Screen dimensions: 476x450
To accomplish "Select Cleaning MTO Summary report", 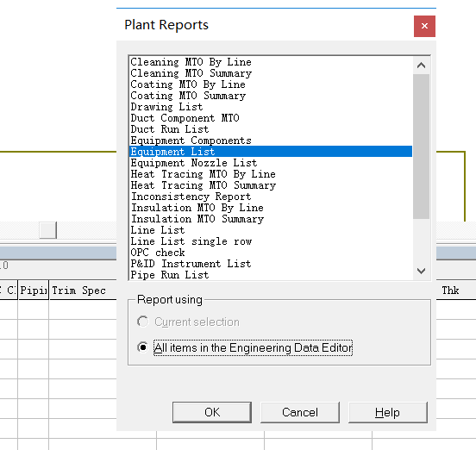I will pos(271,73).
